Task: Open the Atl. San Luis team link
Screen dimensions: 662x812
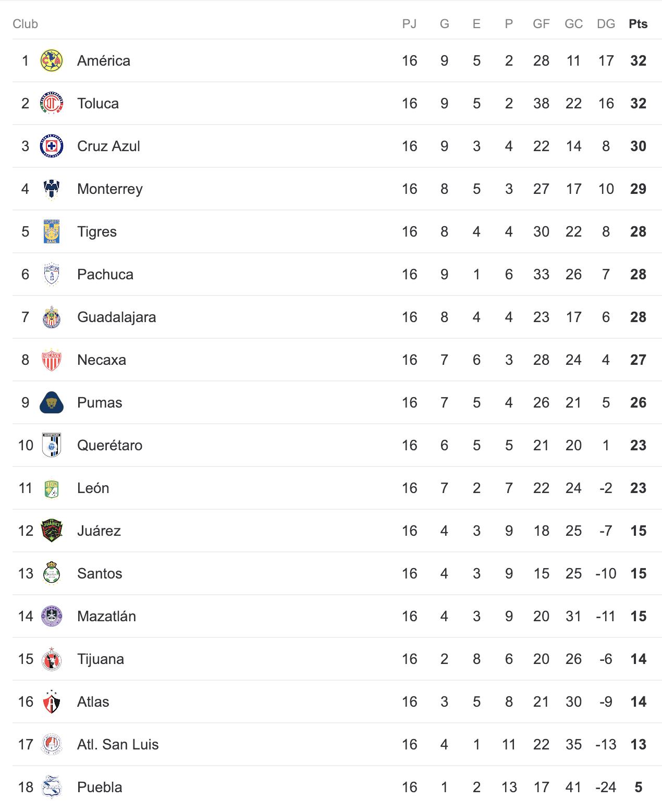Action: click(x=118, y=744)
